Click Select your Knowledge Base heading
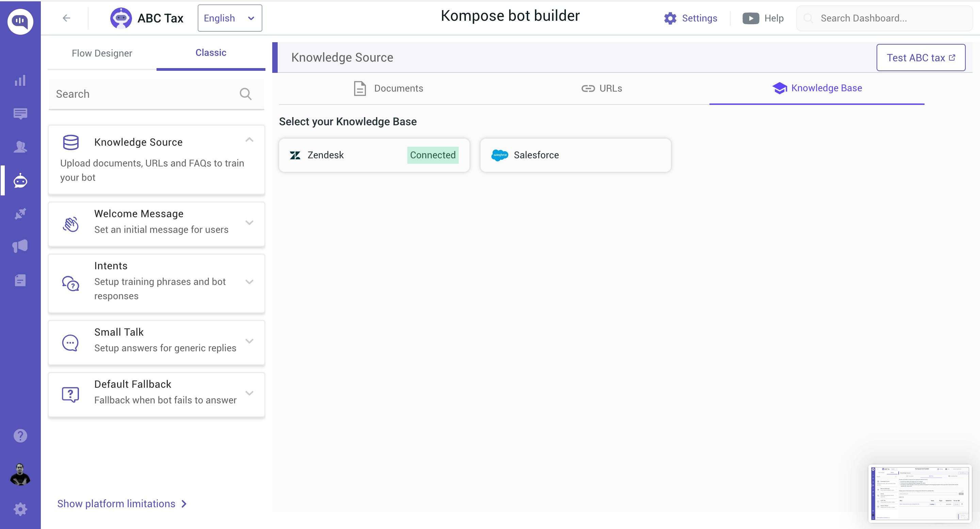Viewport: 980px width, 529px height. [x=348, y=122]
